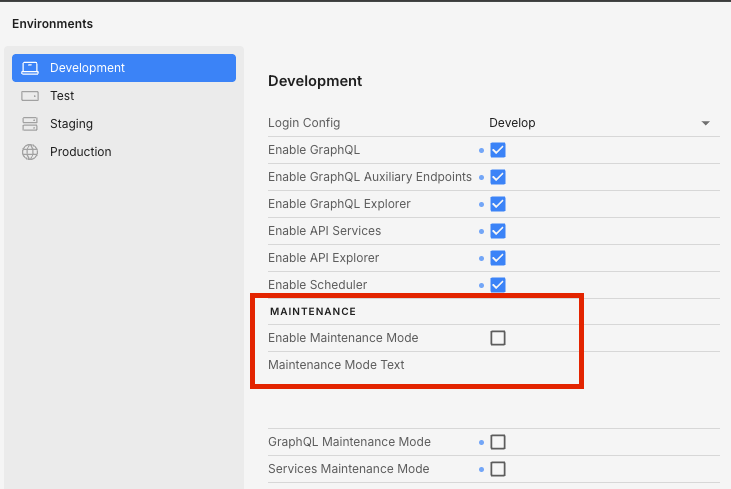Click blue dot beside Enable Scheduler
Image resolution: width=731 pixels, height=489 pixels.
pos(481,285)
